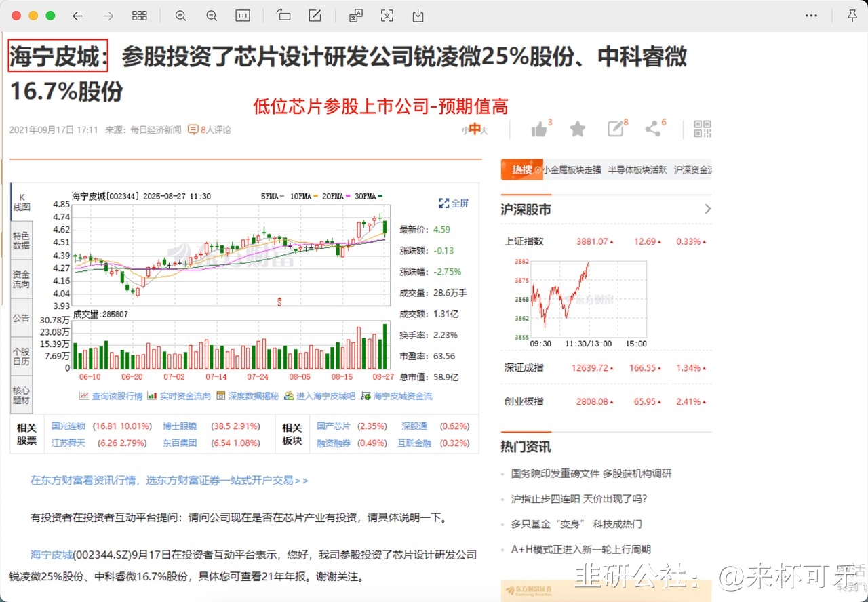Click the thumbs-up like icon
The width and height of the screenshot is (868, 602).
[x=540, y=129]
